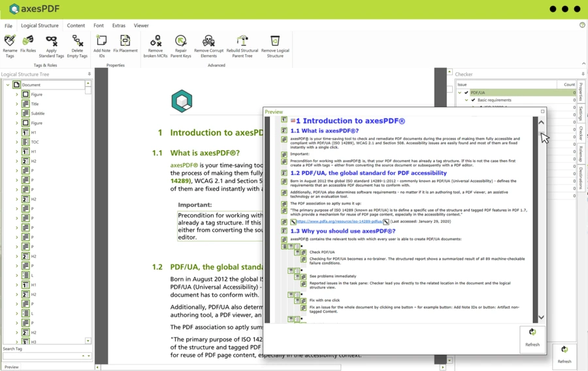Collapse the ribbon with the chevron
Image resolution: width=588 pixels, height=371 pixels.
583,64
